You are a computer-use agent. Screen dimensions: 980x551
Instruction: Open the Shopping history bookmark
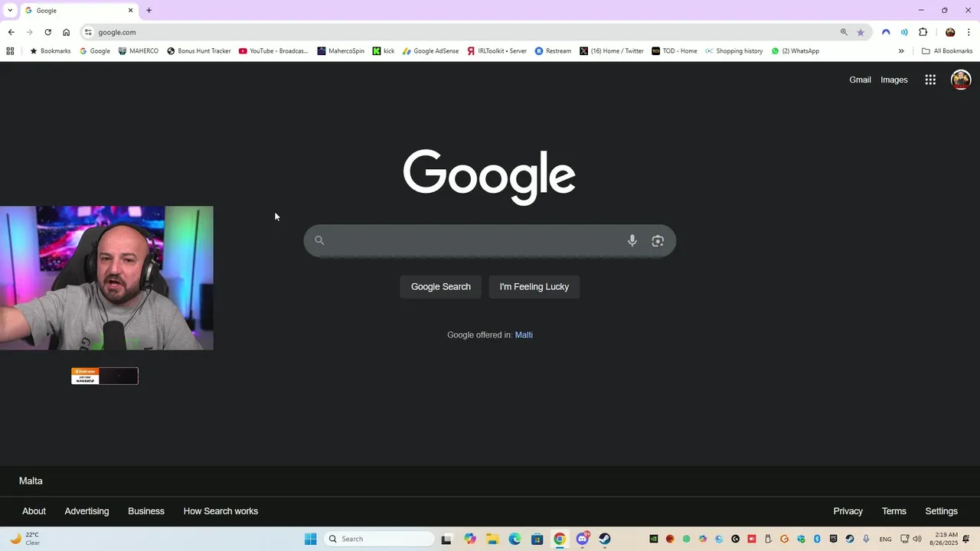tap(734, 51)
